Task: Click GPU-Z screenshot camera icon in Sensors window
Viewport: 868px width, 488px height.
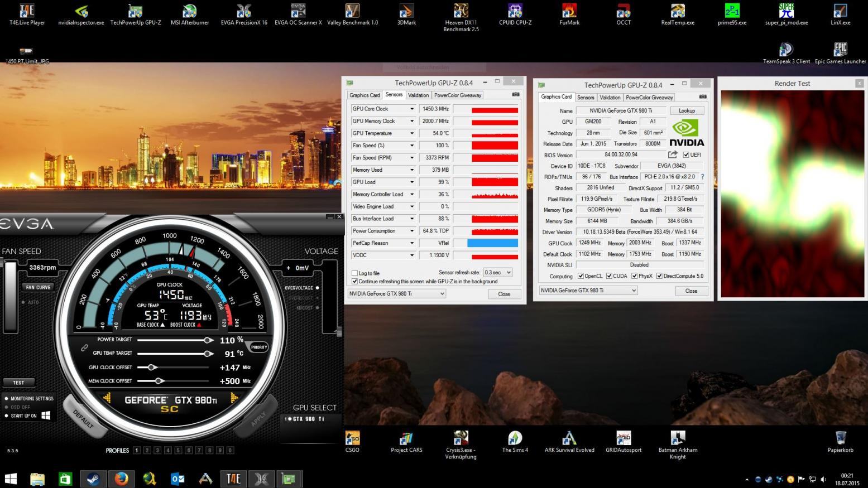Action: pos(515,95)
